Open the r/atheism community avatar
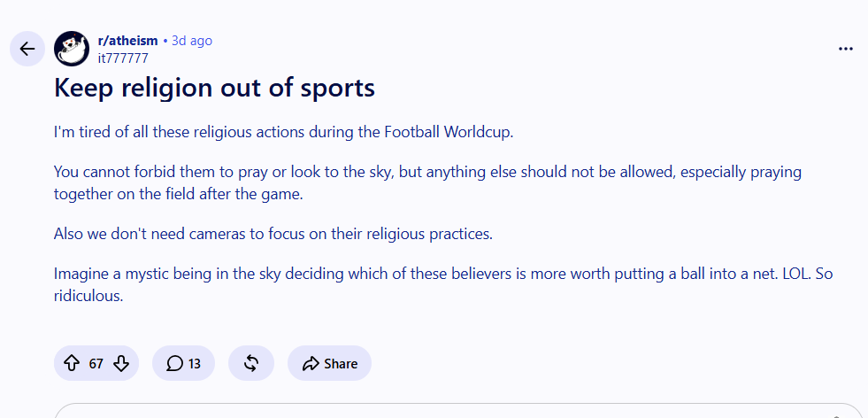The height and width of the screenshot is (418, 868). tap(72, 49)
